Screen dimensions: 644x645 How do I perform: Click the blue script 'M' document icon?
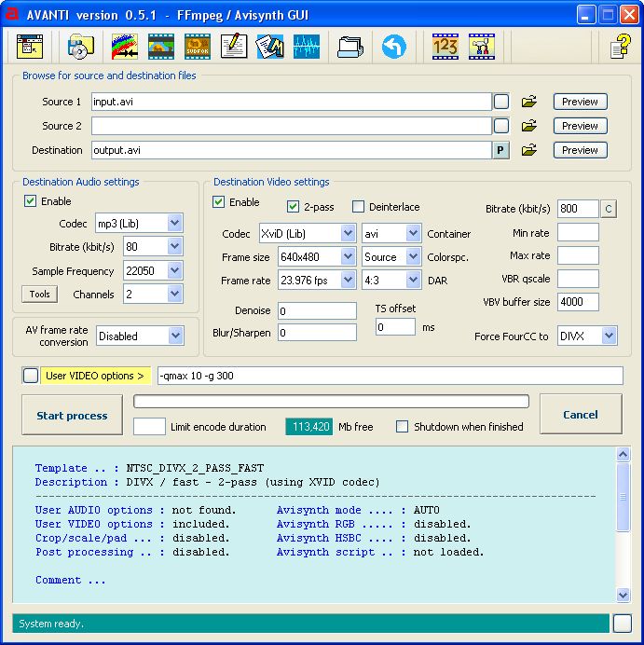pyautogui.click(x=269, y=47)
